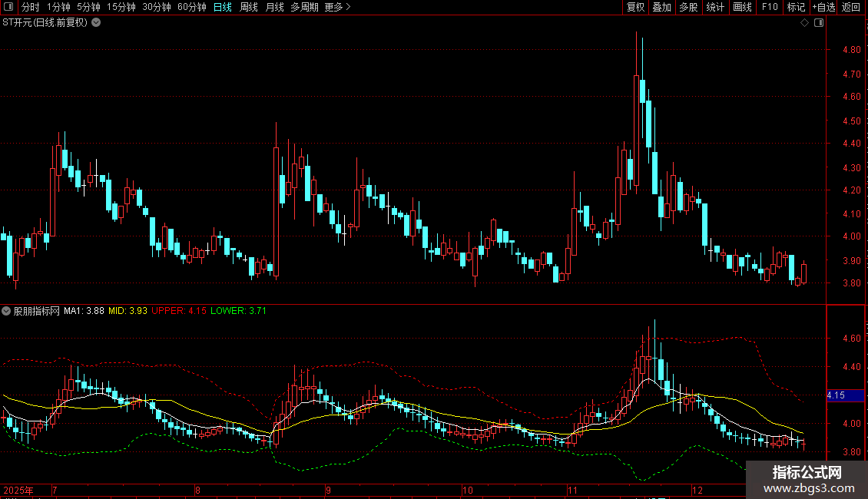Click the 4.50 price axis label in main chart
Image resolution: width=868 pixels, height=499 pixels.
[x=851, y=121]
